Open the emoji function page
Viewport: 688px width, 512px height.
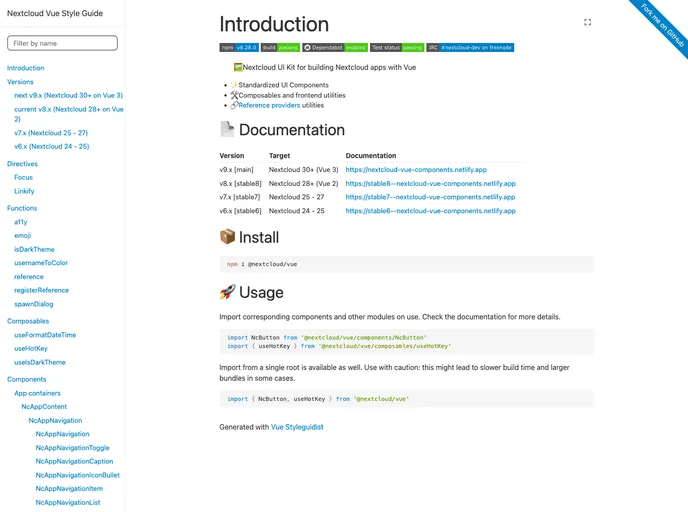coord(22,236)
